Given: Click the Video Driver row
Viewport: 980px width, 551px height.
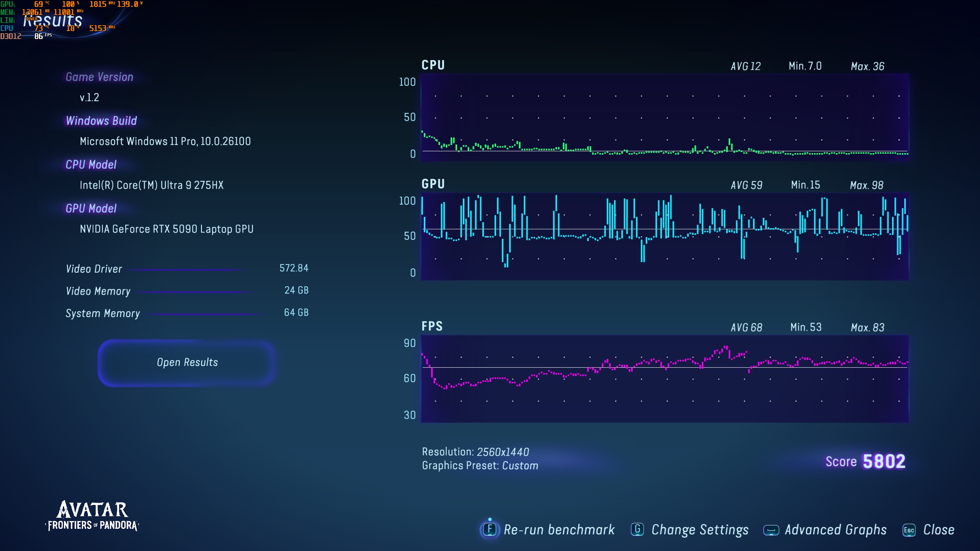Looking at the screenshot, I should point(187,269).
